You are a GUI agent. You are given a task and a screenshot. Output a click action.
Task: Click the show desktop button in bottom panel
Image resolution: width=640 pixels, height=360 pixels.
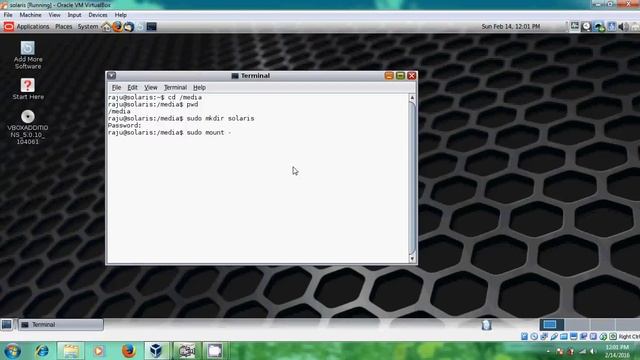click(x=7, y=324)
